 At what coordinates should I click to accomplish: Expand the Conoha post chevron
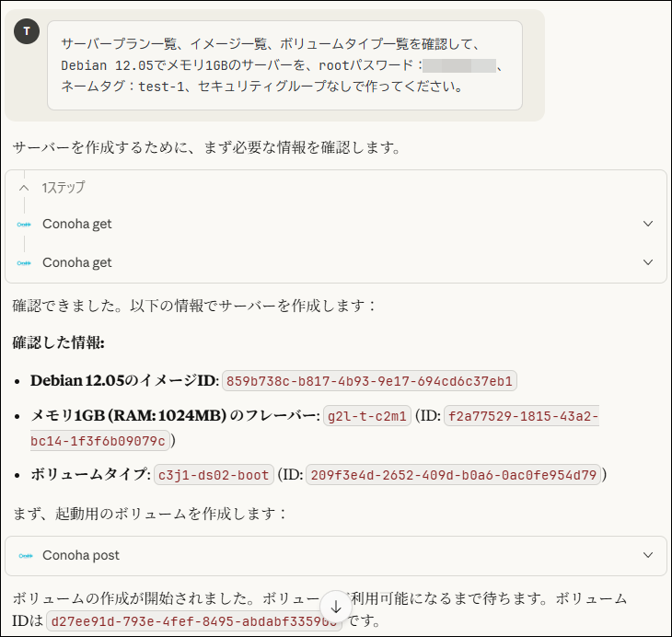pos(648,555)
